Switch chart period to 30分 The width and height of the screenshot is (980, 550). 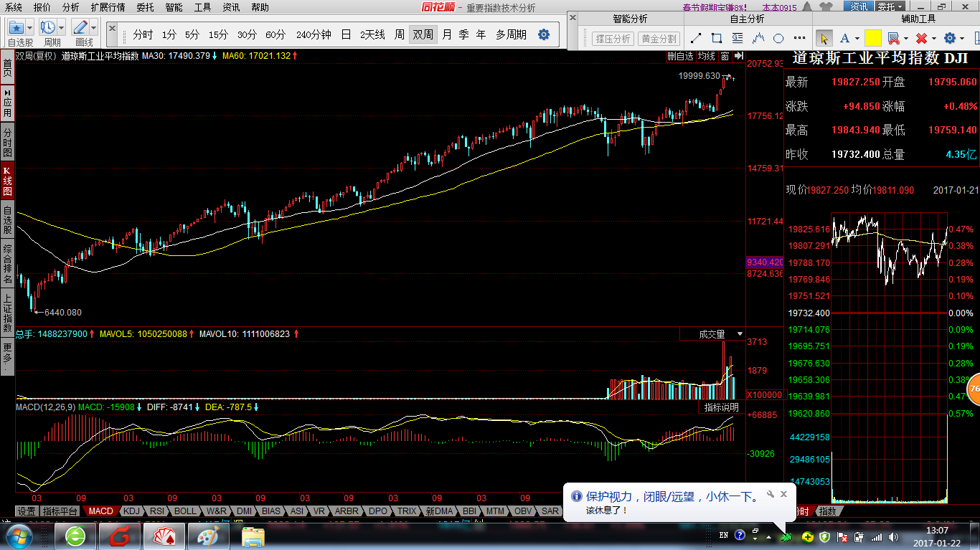(x=247, y=34)
